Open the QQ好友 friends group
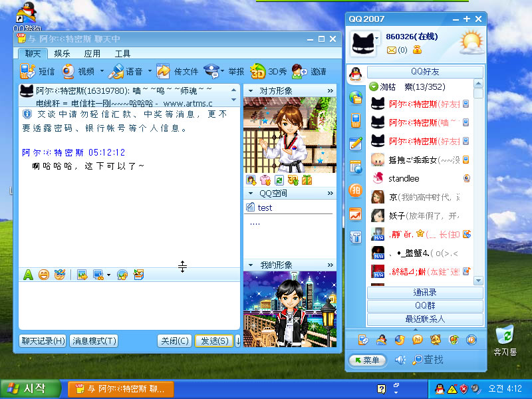Viewport: 532px width, 399px height. click(x=425, y=72)
